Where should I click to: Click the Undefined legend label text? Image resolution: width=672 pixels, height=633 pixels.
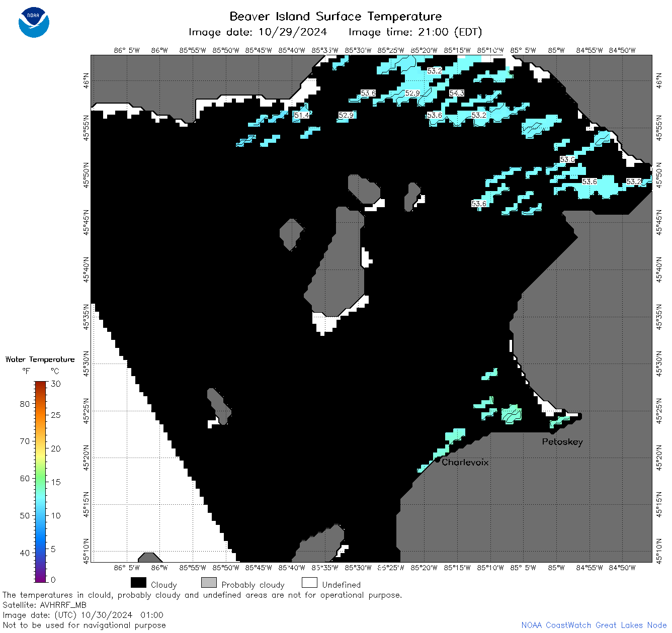point(342,585)
